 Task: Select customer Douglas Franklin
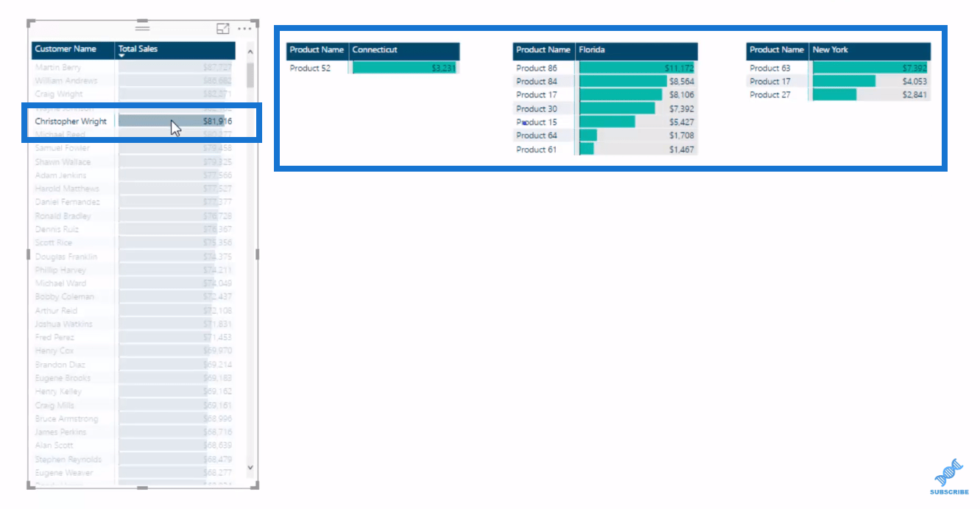pos(66,256)
